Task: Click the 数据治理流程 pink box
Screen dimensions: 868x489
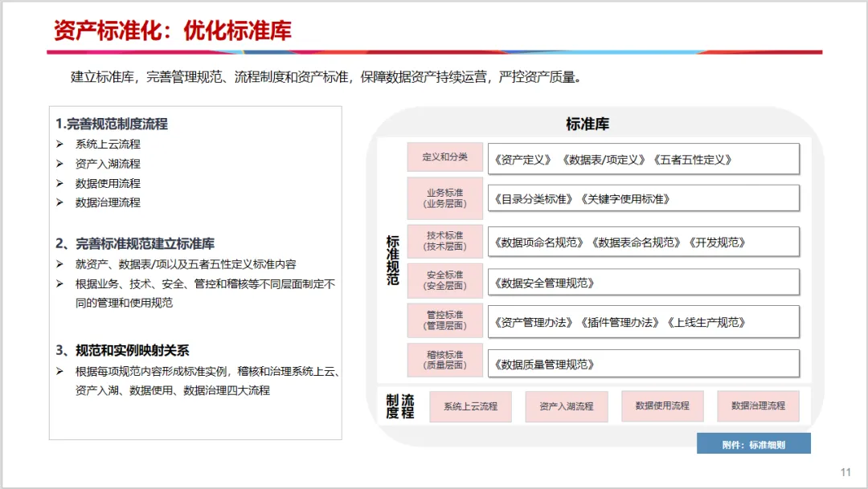Action: (758, 406)
